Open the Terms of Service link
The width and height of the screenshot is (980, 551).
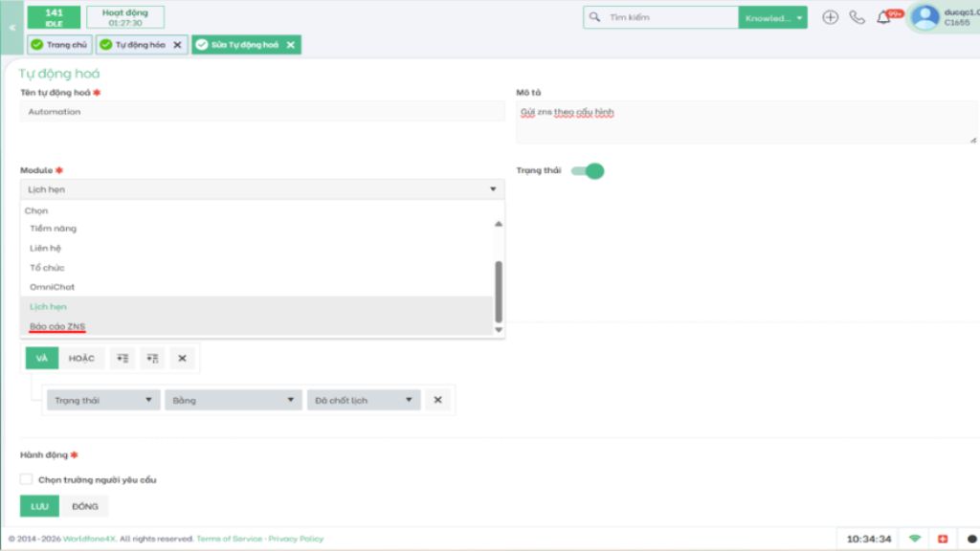pos(230,539)
